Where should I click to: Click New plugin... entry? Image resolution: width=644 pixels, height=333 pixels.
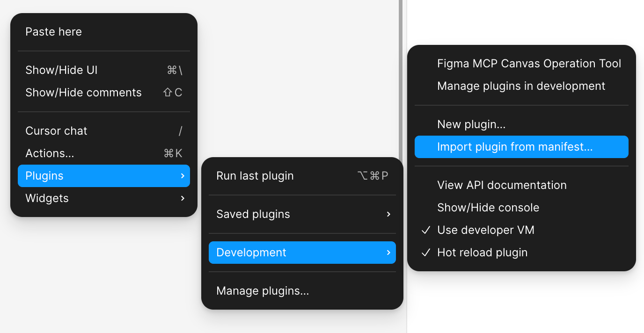click(x=471, y=124)
